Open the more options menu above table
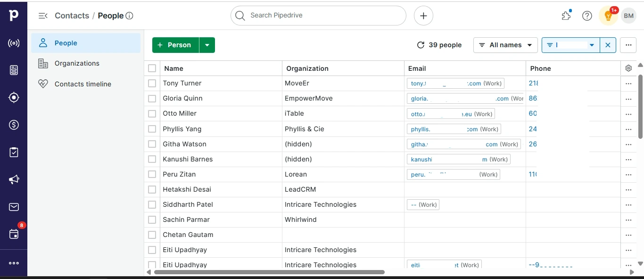644x279 pixels. (628, 45)
